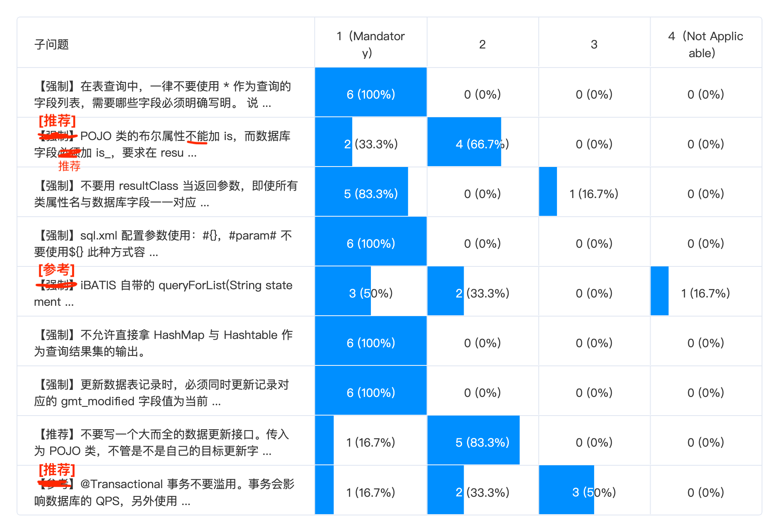779x532 pixels.
Task: Click the 6 (100%) bar for gmt_modified row
Action: (x=370, y=390)
